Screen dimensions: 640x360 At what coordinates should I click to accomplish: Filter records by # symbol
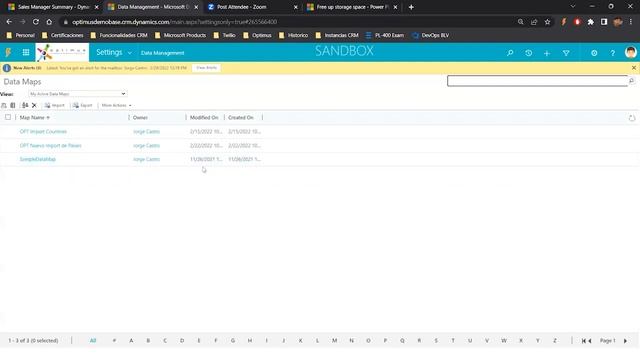(114, 341)
